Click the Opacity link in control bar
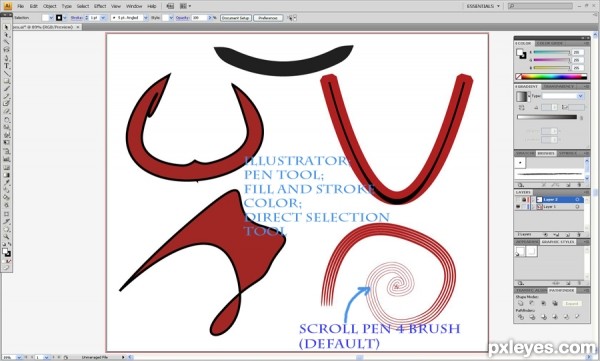Viewport: 600px width, 361px height. pos(182,18)
